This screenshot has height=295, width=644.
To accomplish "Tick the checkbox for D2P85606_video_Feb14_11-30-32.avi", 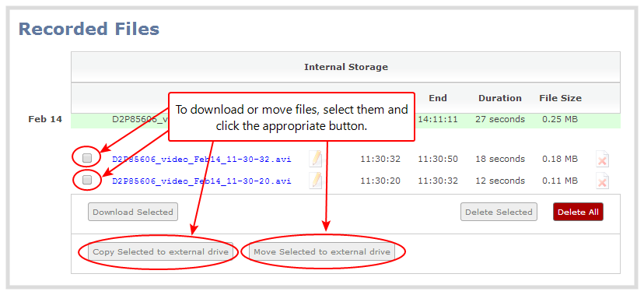I will [x=87, y=158].
